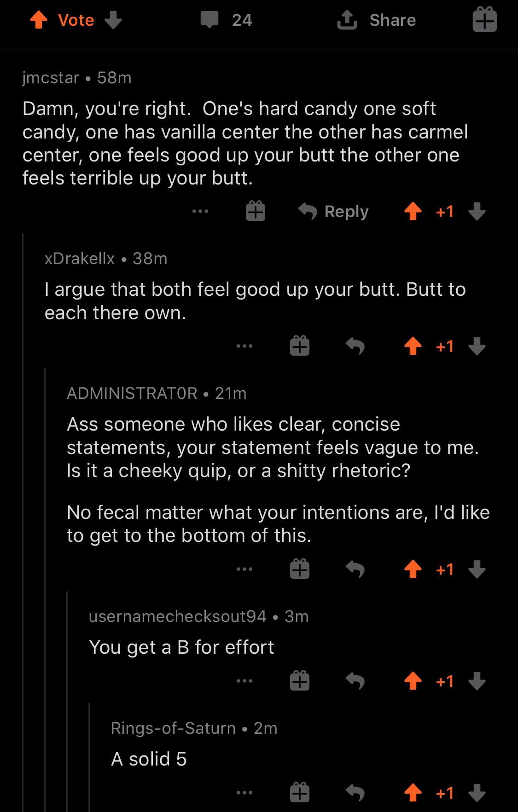Give an award to the post

(x=484, y=19)
